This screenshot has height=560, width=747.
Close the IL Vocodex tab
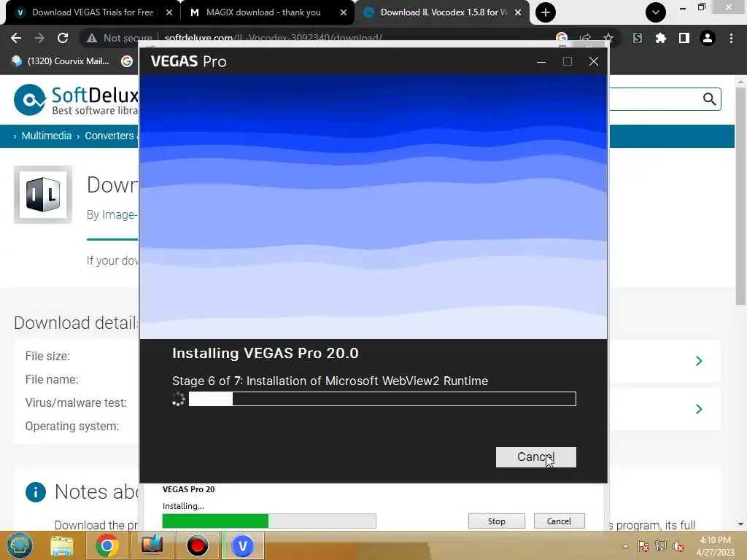tap(518, 12)
